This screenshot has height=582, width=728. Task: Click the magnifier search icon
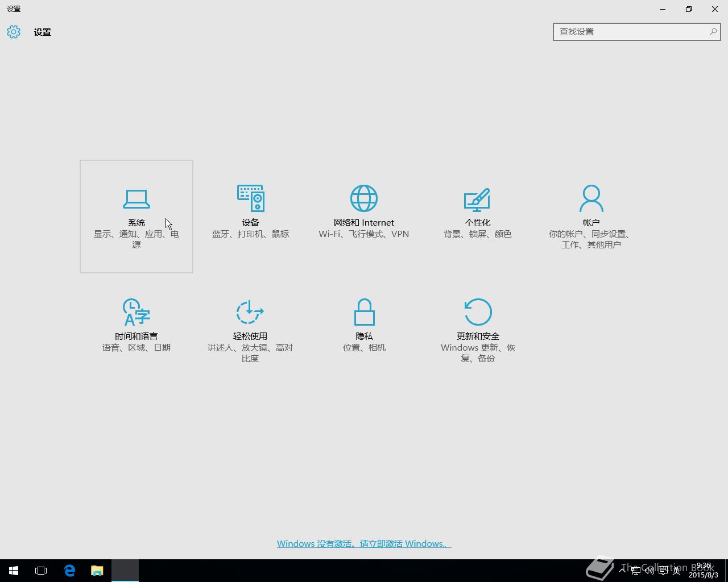[713, 32]
